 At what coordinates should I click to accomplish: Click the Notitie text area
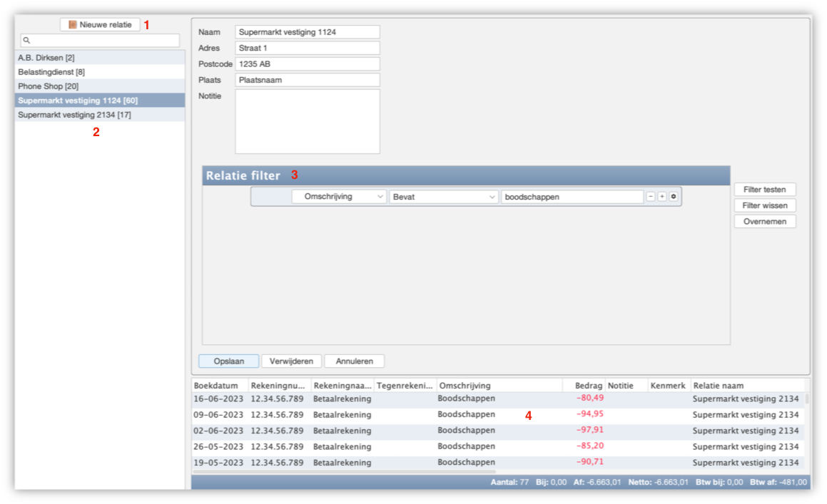307,121
